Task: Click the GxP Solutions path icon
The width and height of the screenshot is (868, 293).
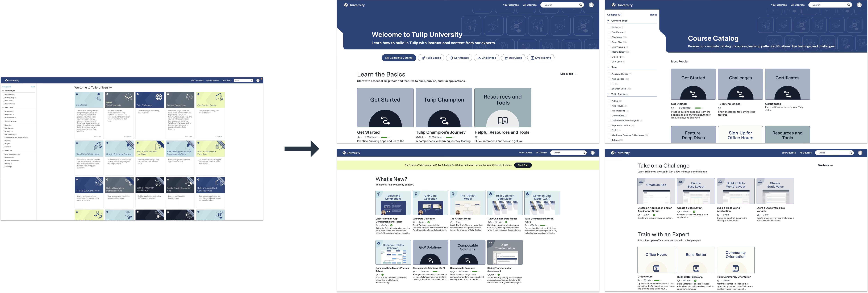Action: (x=430, y=260)
